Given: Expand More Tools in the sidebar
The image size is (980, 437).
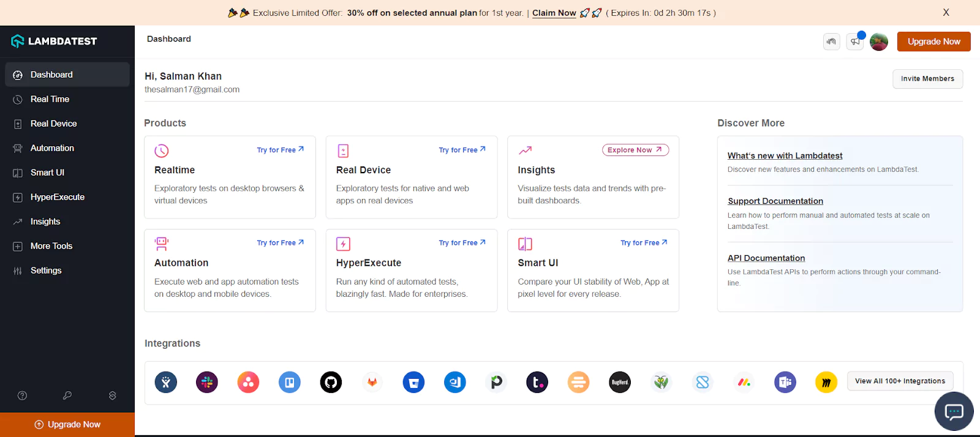Looking at the screenshot, I should (67, 246).
